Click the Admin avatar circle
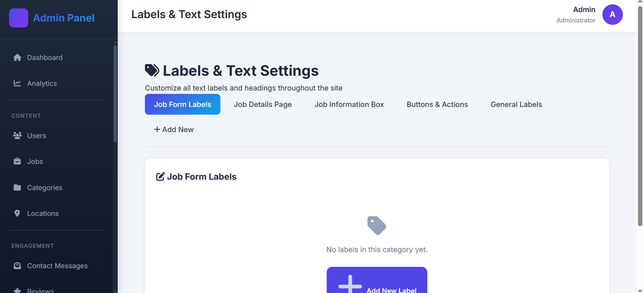644x293 pixels. 612,14
